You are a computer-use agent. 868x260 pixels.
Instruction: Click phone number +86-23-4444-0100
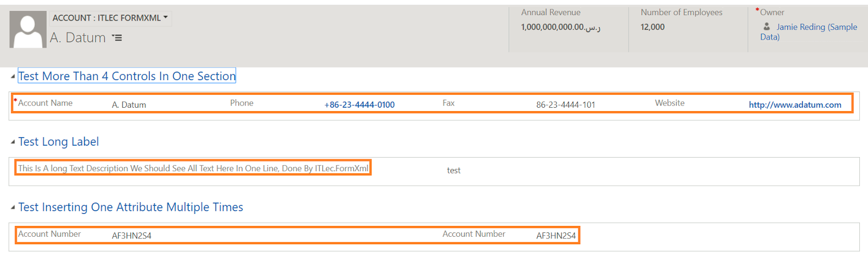360,105
